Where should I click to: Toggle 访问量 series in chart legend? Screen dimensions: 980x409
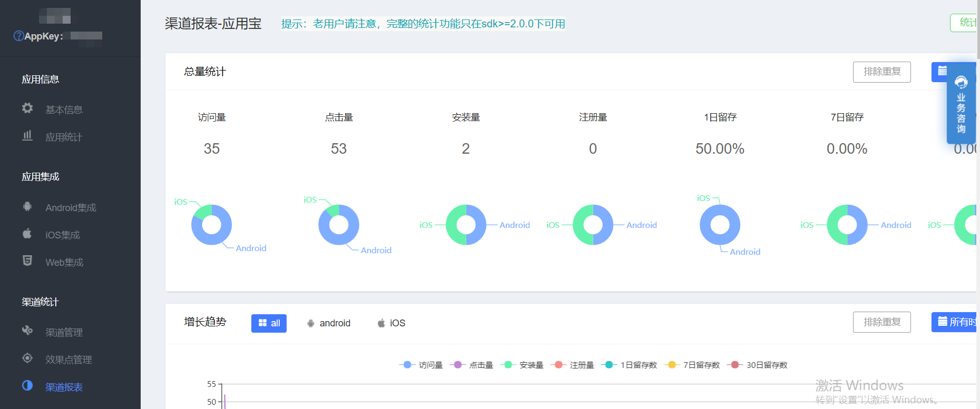(420, 365)
